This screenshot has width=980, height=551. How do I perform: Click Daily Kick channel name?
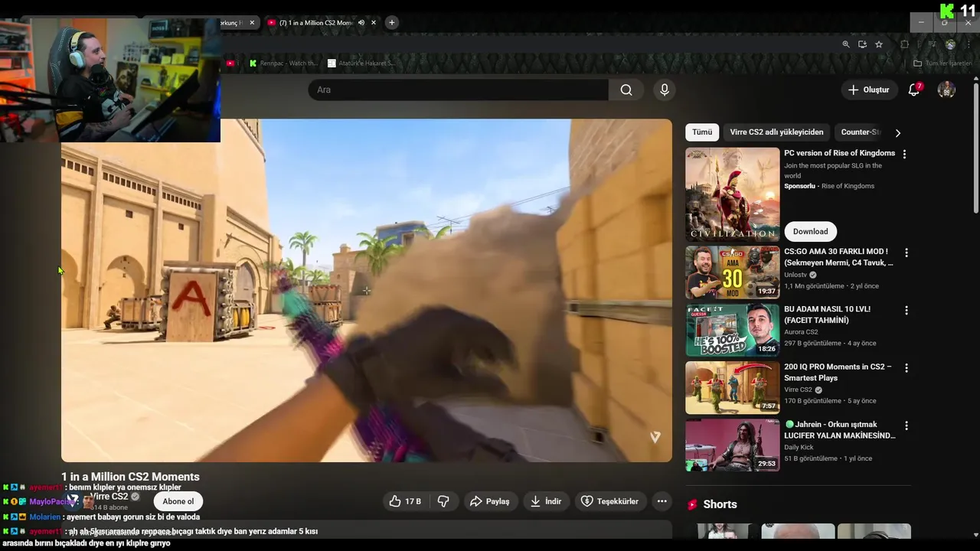[x=799, y=447]
